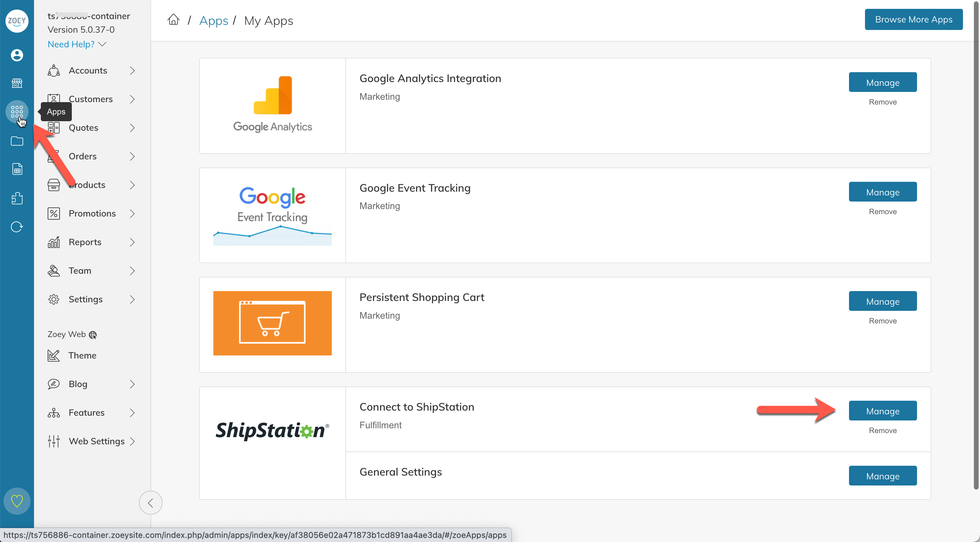Viewport: 980px width, 542px height.
Task: Click the yellow heart icon button
Action: pyautogui.click(x=17, y=500)
